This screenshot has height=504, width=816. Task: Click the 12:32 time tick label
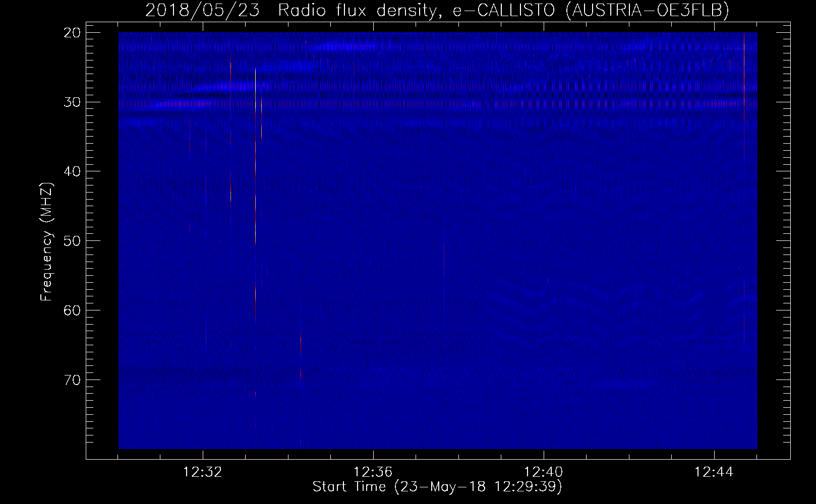point(203,472)
